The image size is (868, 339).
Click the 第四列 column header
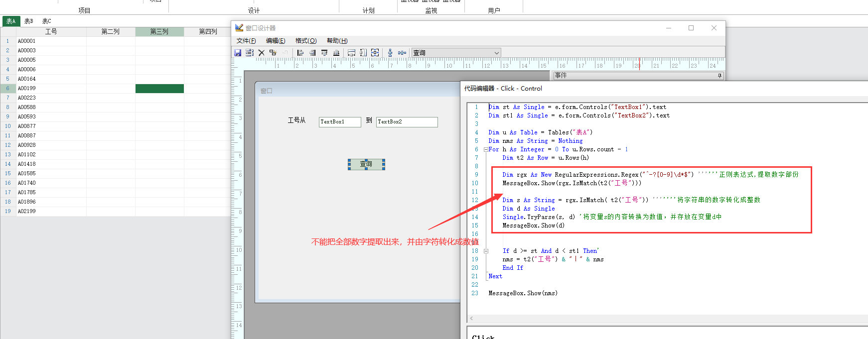click(x=208, y=31)
